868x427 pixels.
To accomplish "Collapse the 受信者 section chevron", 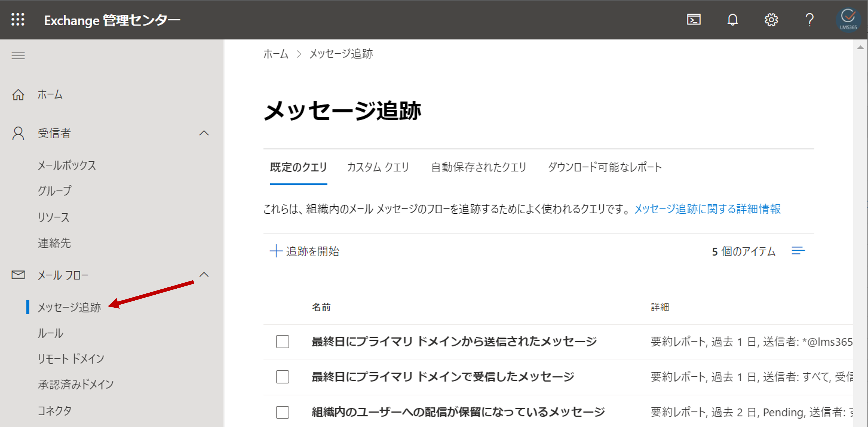I will (204, 133).
